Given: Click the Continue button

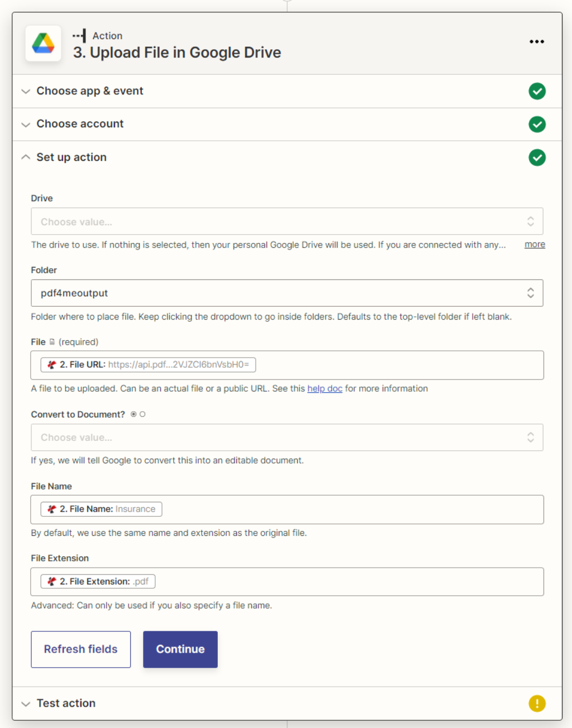Looking at the screenshot, I should tap(180, 649).
